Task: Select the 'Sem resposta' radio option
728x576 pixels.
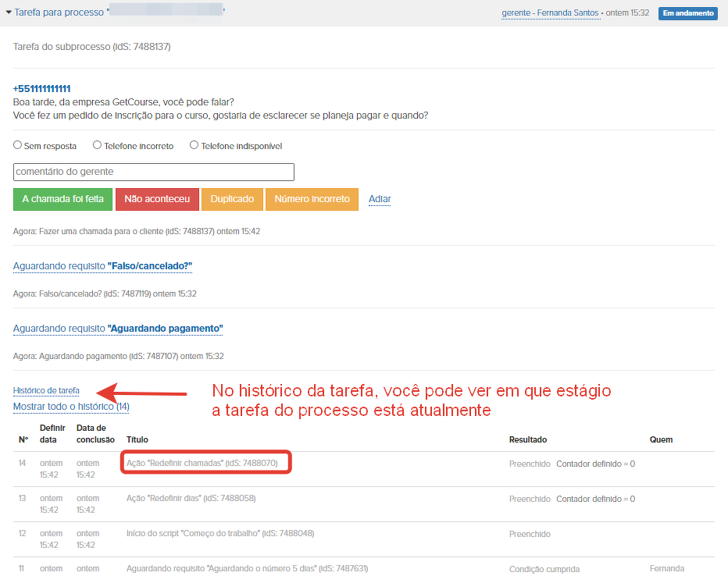Action: coord(18,145)
